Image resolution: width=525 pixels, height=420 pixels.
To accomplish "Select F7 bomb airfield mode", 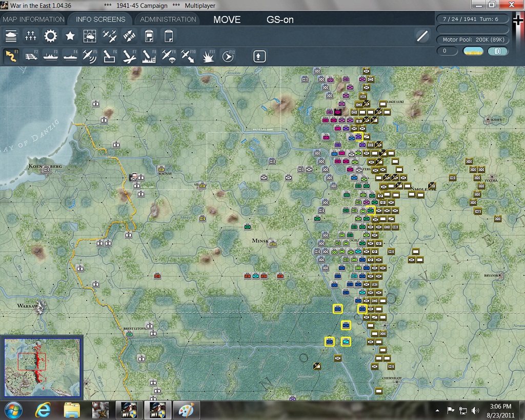I will tap(129, 56).
